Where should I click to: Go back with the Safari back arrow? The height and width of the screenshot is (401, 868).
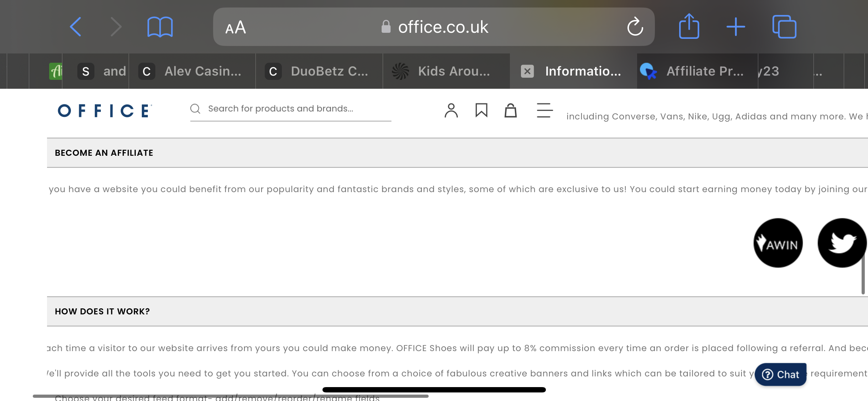click(x=76, y=27)
